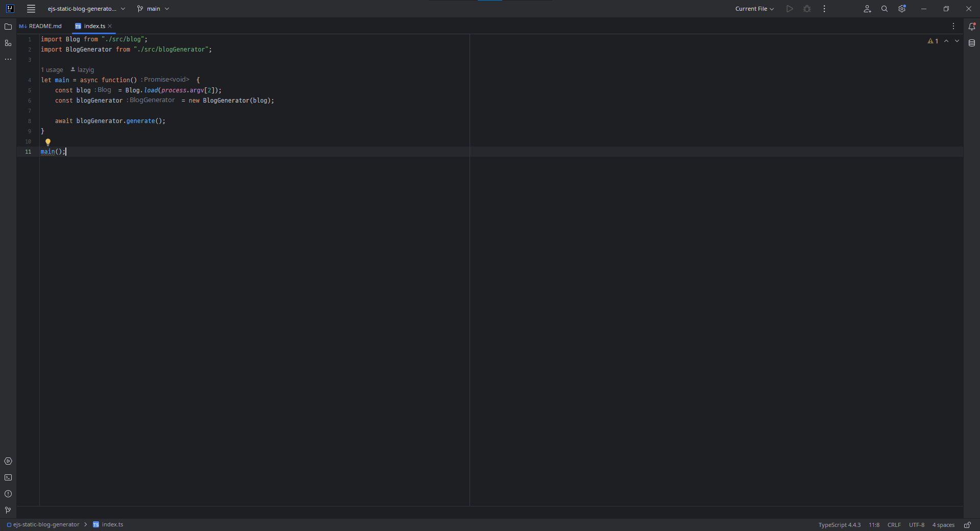Viewport: 980px width, 531px height.
Task: Toggle the file read-only lock icon
Action: tap(967, 525)
